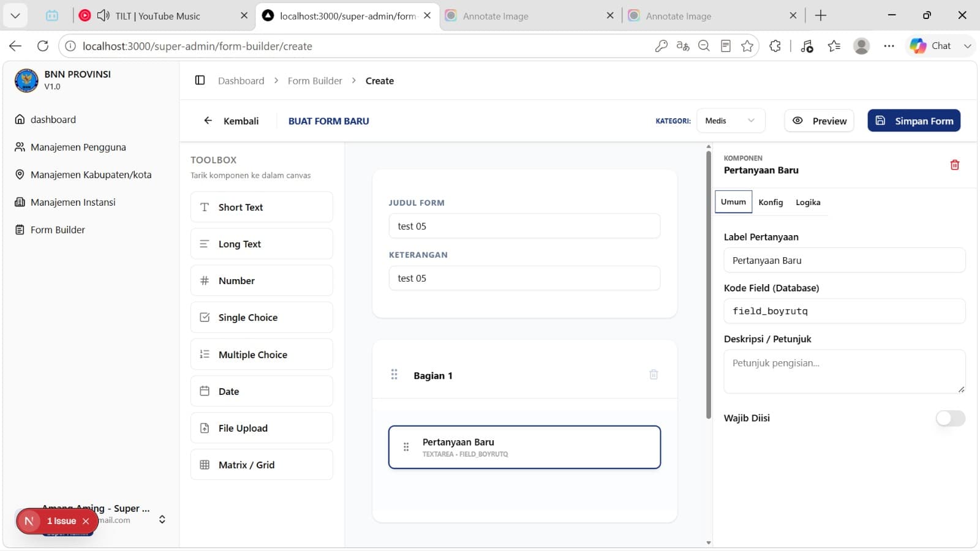Viewport: 980px width, 551px height.
Task: Open the browser profile avatar
Action: point(862,46)
